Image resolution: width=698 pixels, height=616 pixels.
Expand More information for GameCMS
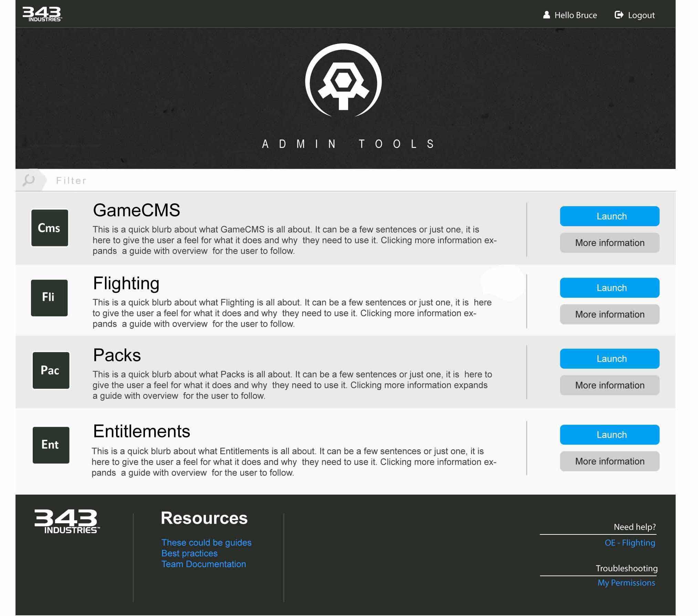click(610, 243)
